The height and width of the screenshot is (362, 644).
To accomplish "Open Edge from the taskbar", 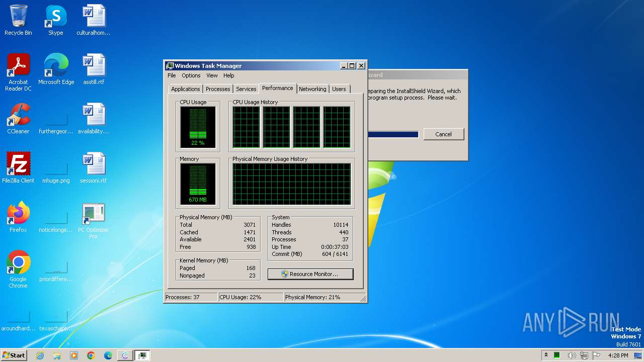I will [108, 355].
